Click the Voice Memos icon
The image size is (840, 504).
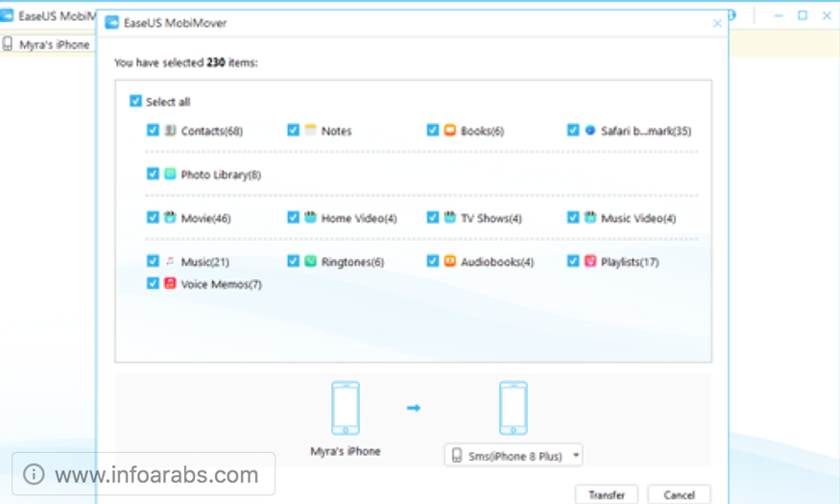click(x=170, y=283)
